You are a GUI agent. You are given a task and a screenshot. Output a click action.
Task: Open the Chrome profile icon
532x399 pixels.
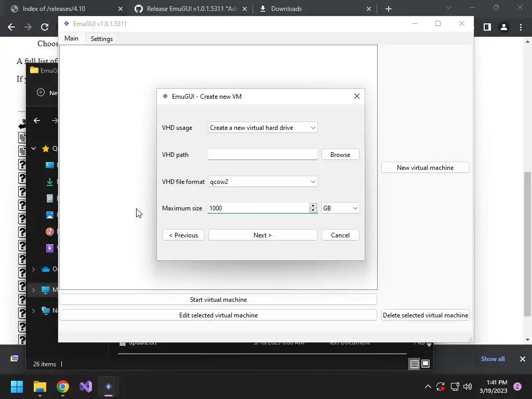(x=504, y=27)
